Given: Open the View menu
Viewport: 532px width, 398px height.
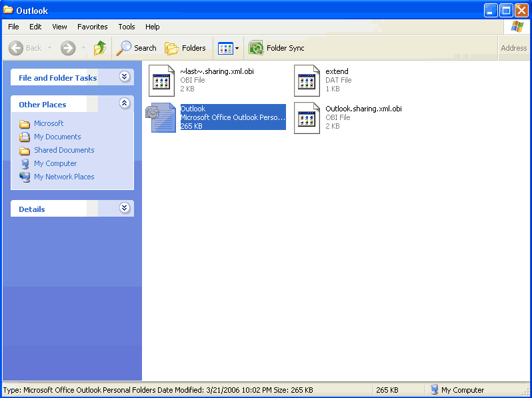Looking at the screenshot, I should coord(59,27).
